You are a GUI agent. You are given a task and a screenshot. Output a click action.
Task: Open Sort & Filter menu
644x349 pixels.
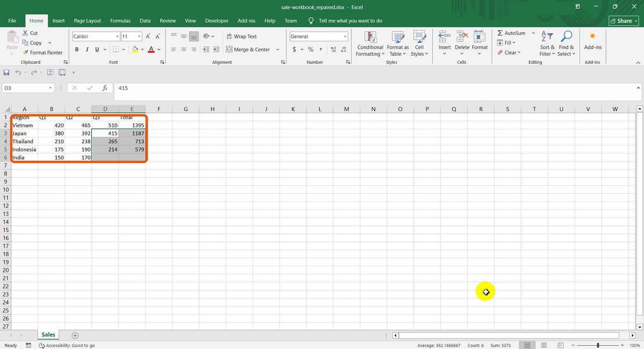pos(547,43)
